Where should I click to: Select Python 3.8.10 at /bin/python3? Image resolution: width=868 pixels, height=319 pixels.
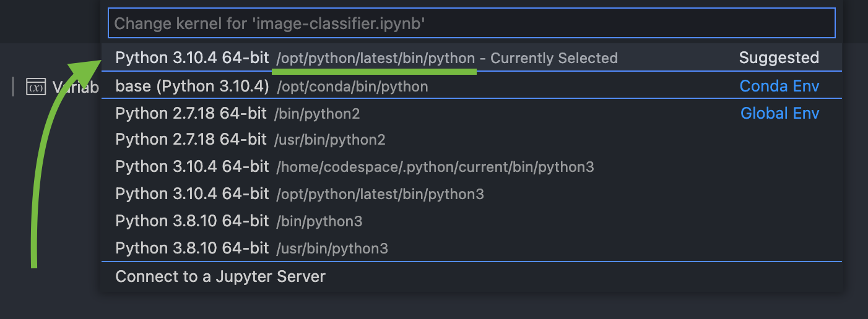point(191,221)
